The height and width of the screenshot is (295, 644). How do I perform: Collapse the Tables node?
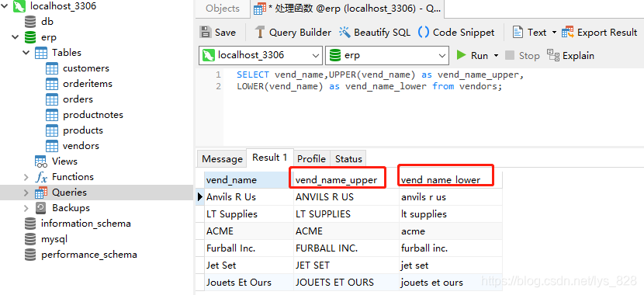26,53
